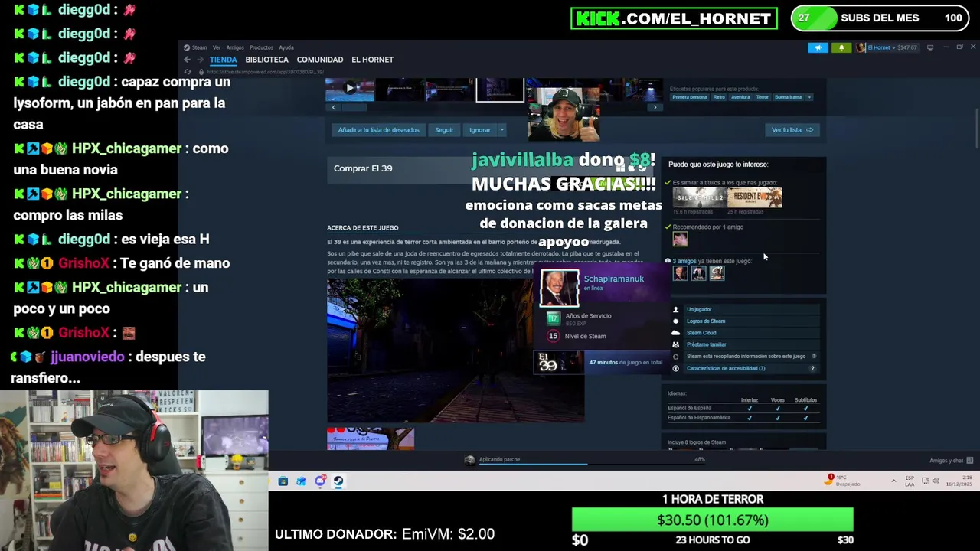Open Préstamo familiar link

pyautogui.click(x=706, y=344)
